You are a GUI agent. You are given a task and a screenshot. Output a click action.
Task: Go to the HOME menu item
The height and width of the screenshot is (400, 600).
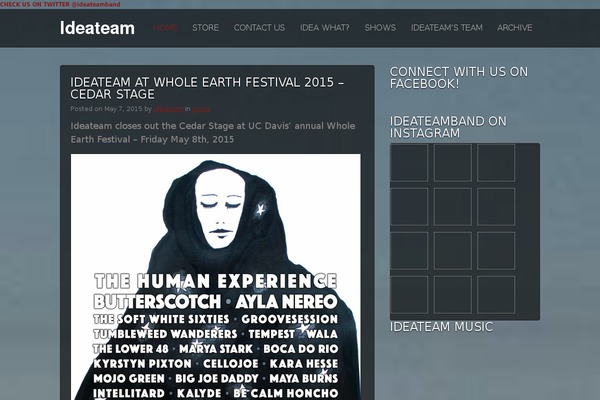pyautogui.click(x=165, y=28)
